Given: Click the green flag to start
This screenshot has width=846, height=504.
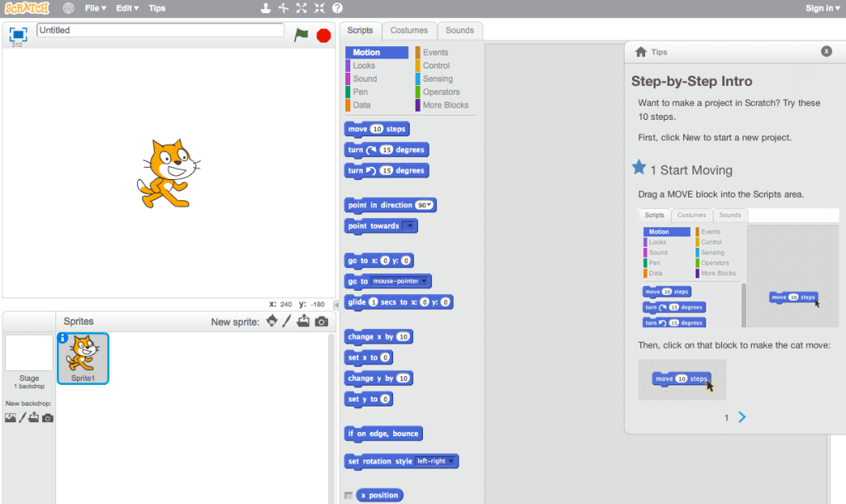Looking at the screenshot, I should (301, 35).
